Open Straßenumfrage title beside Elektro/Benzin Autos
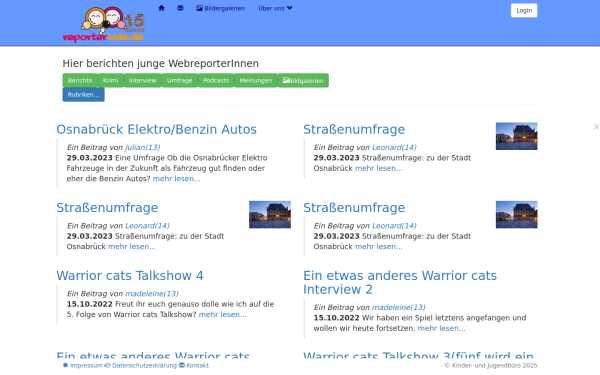600x375 pixels. [x=354, y=129]
